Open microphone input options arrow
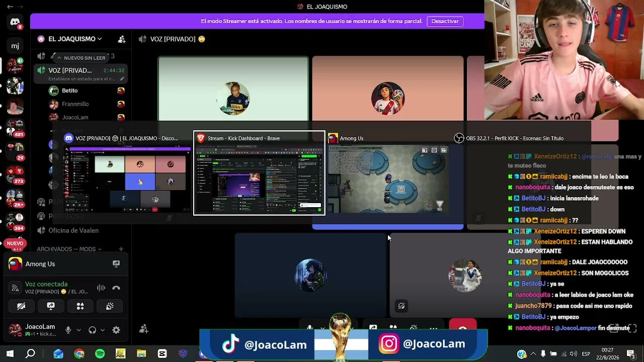644x362 pixels. tap(78, 330)
